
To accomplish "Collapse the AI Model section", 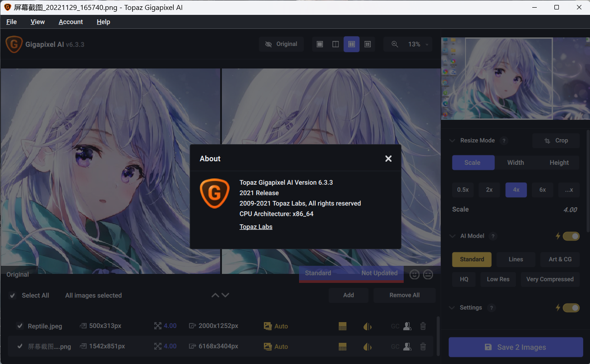I will pos(452,236).
